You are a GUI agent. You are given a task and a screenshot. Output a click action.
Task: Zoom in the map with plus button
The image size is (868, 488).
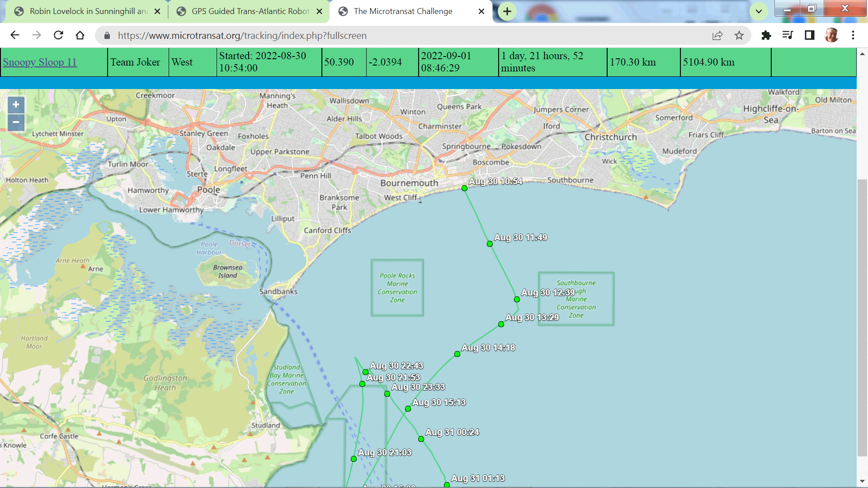pyautogui.click(x=16, y=105)
